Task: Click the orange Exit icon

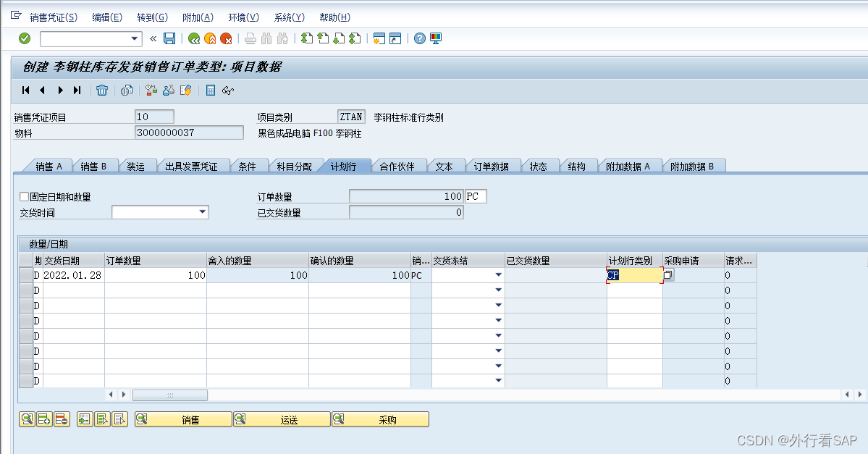Action: tap(210, 38)
